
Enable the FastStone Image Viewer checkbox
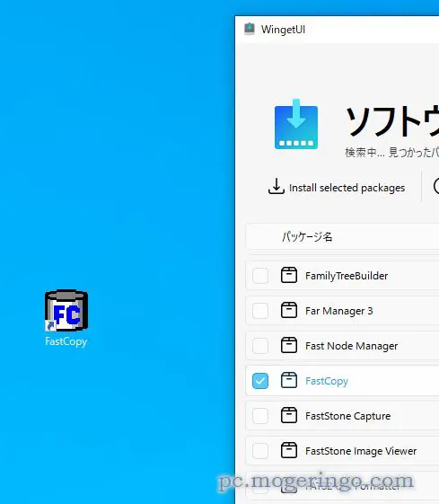(x=260, y=451)
